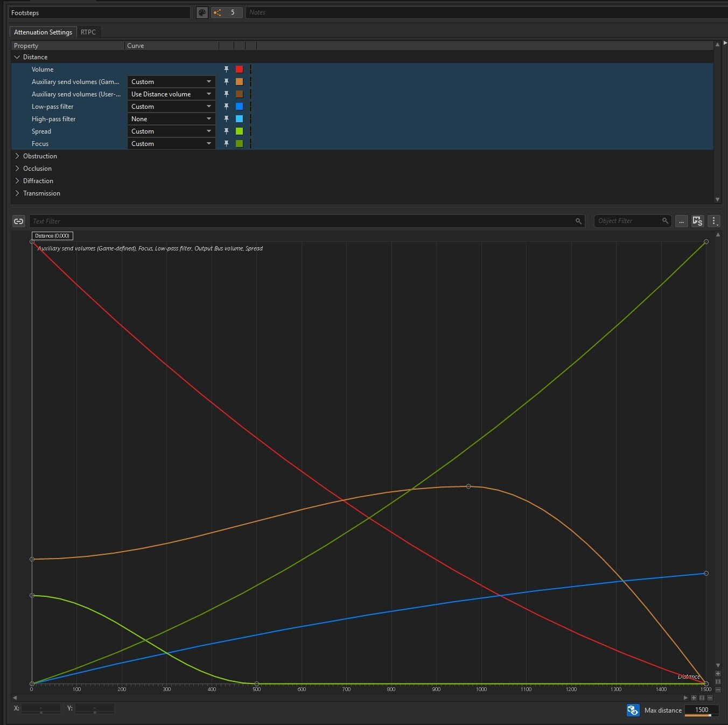Collapse the Distance section
The height and width of the screenshot is (725, 728).
pyautogui.click(x=17, y=57)
